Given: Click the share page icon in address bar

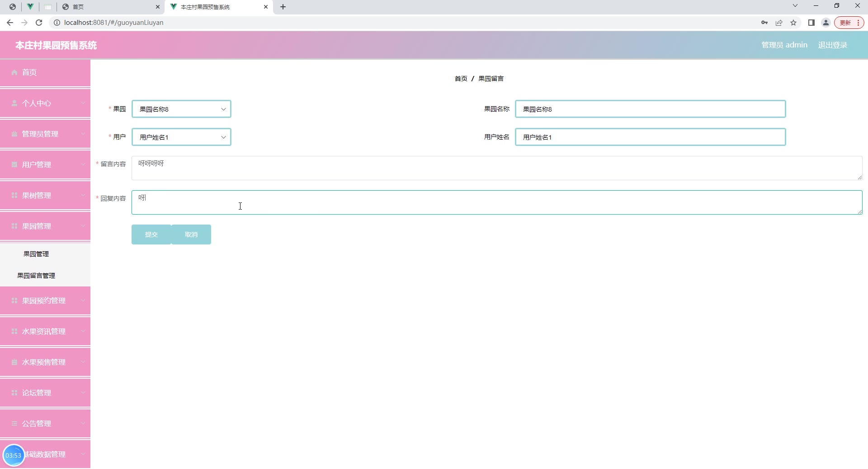Looking at the screenshot, I should pos(779,23).
